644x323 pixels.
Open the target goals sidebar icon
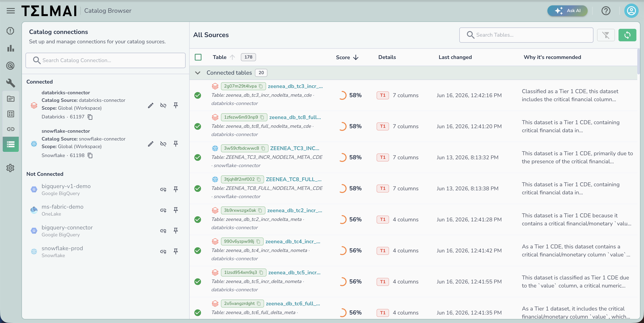(x=10, y=66)
